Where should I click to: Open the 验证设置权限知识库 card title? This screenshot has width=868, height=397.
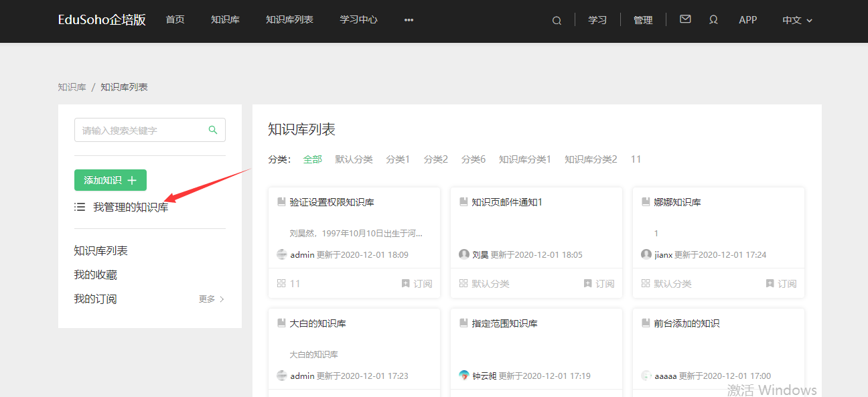pyautogui.click(x=332, y=202)
